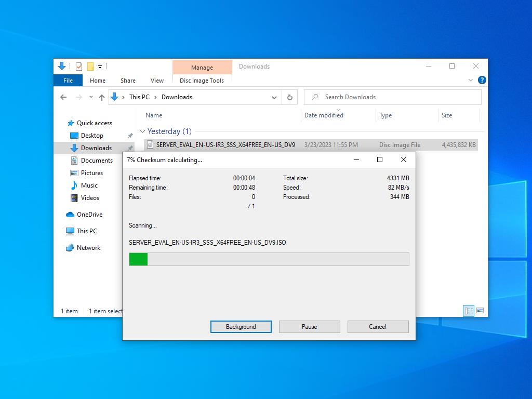This screenshot has height=399, width=532.
Task: Cancel the checksum calculation
Action: (378, 327)
